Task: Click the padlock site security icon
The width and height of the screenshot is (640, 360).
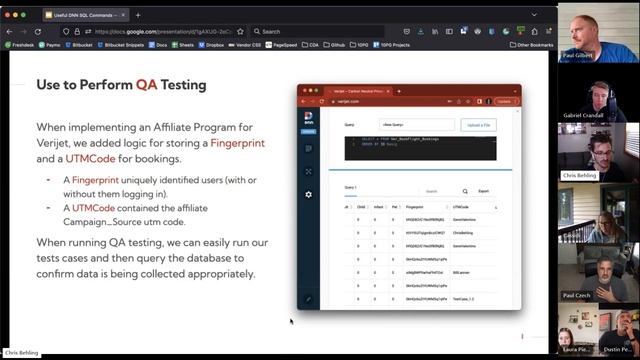Action: coord(77,31)
